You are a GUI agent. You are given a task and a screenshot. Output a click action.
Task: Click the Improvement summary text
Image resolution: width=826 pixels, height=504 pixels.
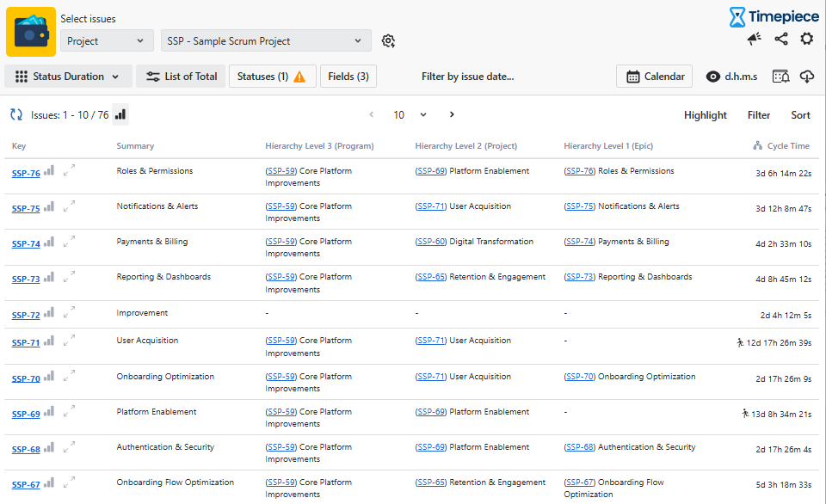coord(142,313)
